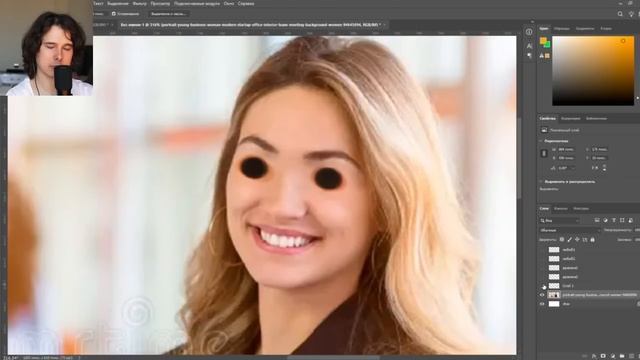Collapse the Transform section in Properties panel

(x=541, y=141)
